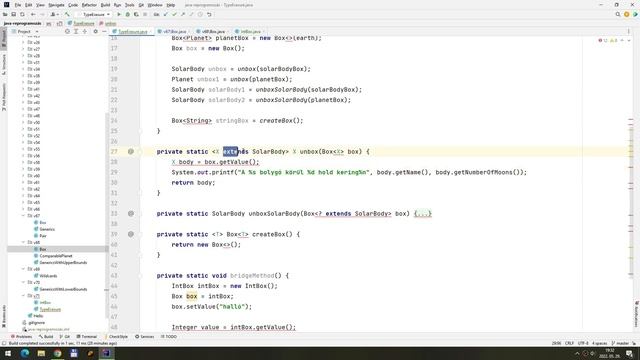This screenshot has height=360, width=640.
Task: Click gutter icon on line 33
Action: pos(131,213)
